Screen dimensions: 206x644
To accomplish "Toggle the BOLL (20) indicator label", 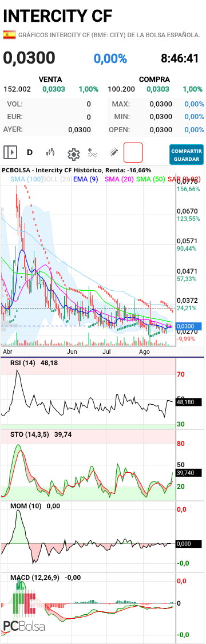I will coord(57,179).
